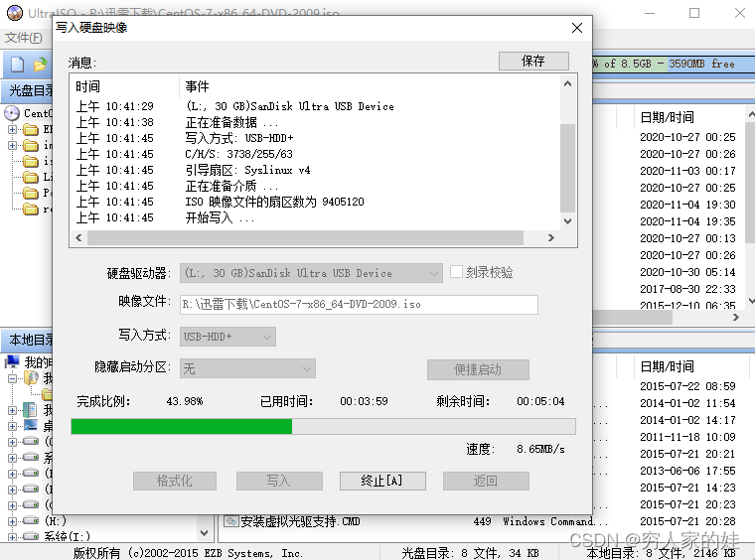Collapse the expanded node under 我的电脑
Screen dimensions: 755x560
pos(12,378)
